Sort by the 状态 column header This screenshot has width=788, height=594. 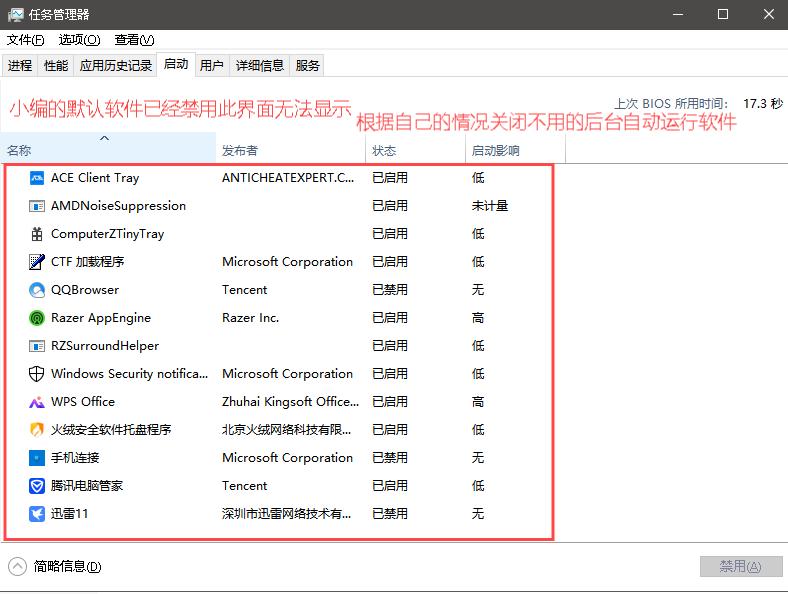pos(416,150)
